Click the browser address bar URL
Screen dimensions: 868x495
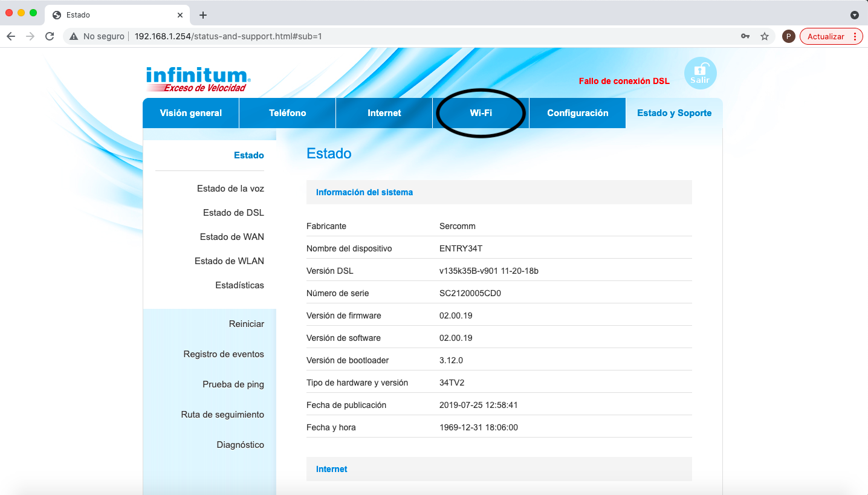[x=228, y=36]
